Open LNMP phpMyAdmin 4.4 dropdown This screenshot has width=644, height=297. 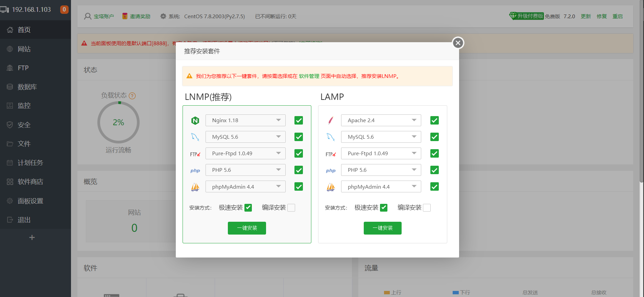[245, 187]
